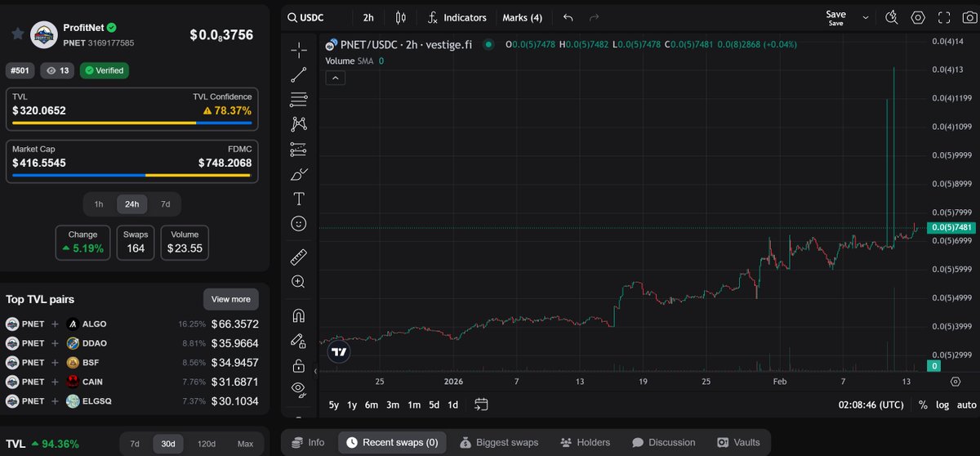Switch to the Info tab
The width and height of the screenshot is (980, 456).
point(309,442)
